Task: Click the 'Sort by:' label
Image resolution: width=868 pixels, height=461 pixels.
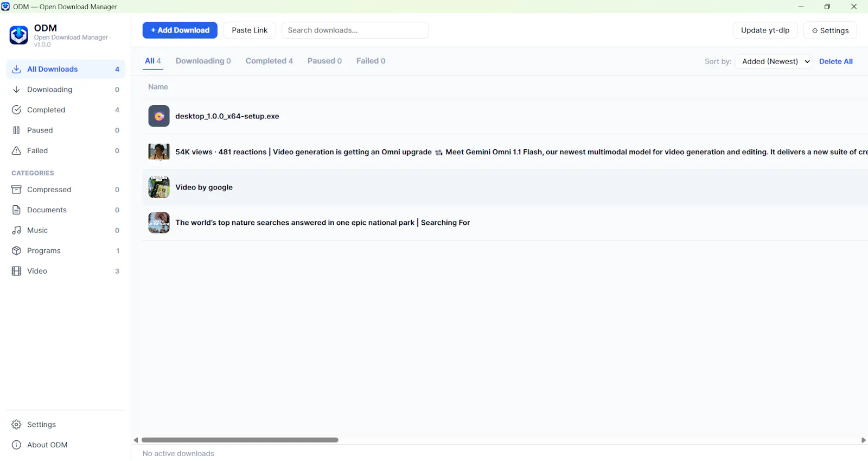Action: [718, 61]
